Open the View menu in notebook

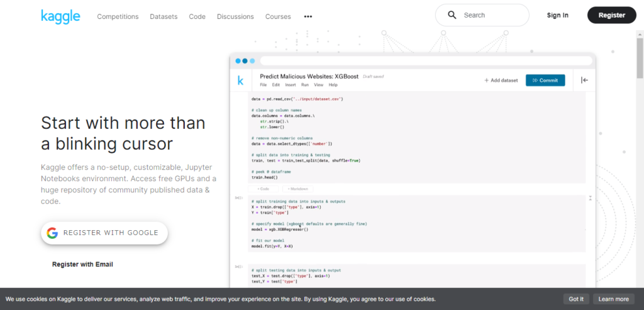click(319, 85)
